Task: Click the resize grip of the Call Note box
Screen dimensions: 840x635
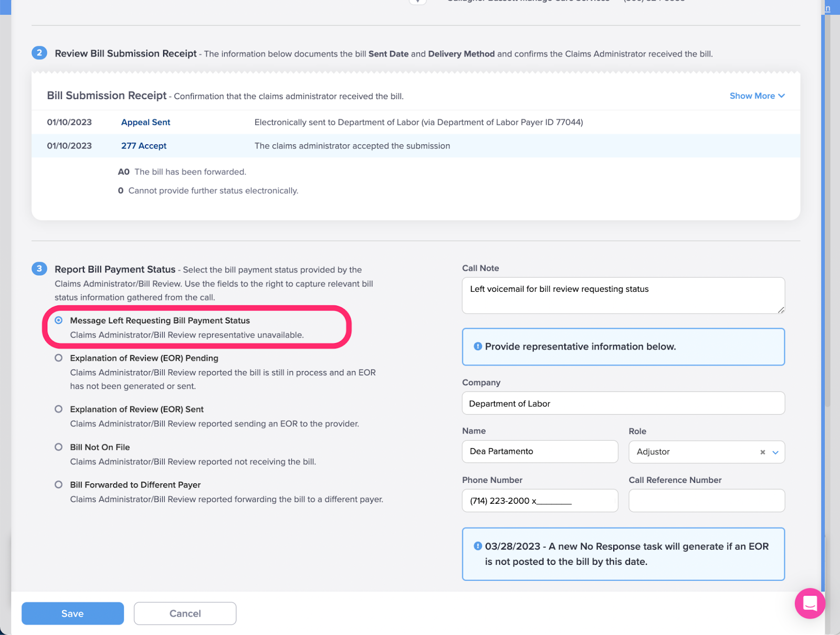Action: click(781, 310)
